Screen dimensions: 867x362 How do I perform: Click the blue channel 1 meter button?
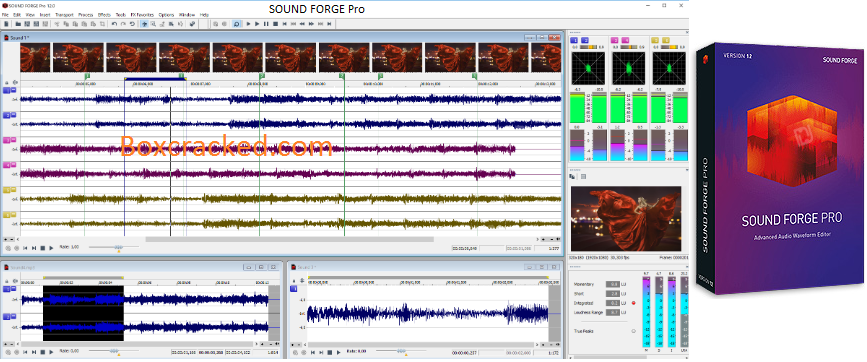[x=574, y=40]
